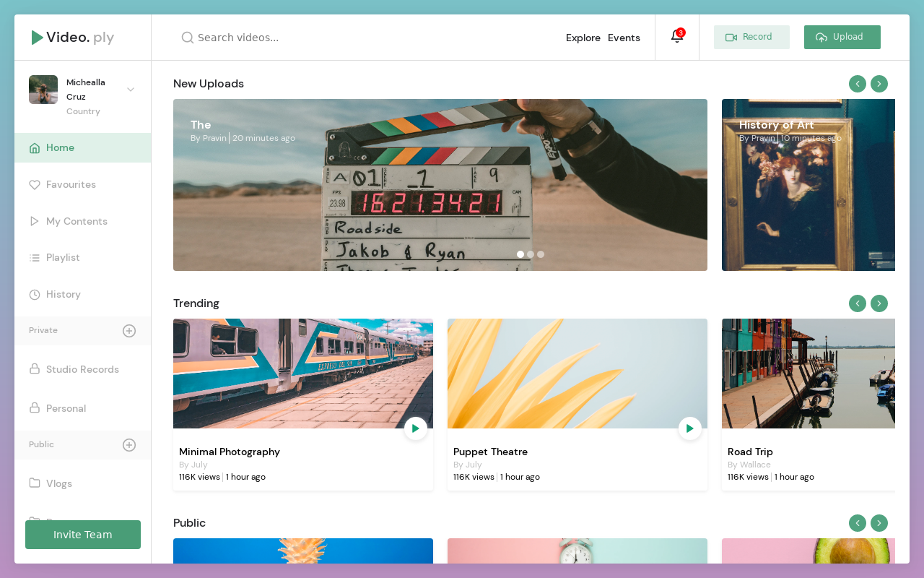Add a new Private folder
The image size is (924, 578).
coord(129,331)
